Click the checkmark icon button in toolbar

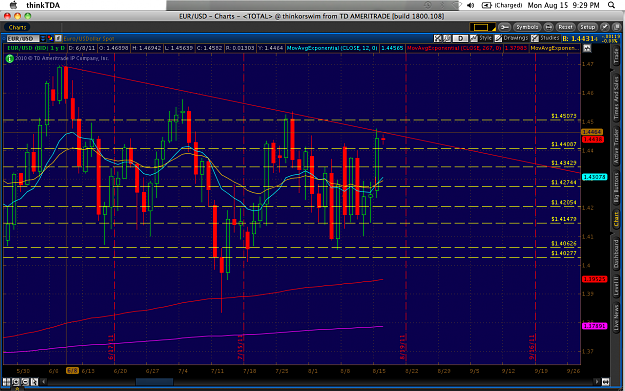[x=605, y=27]
